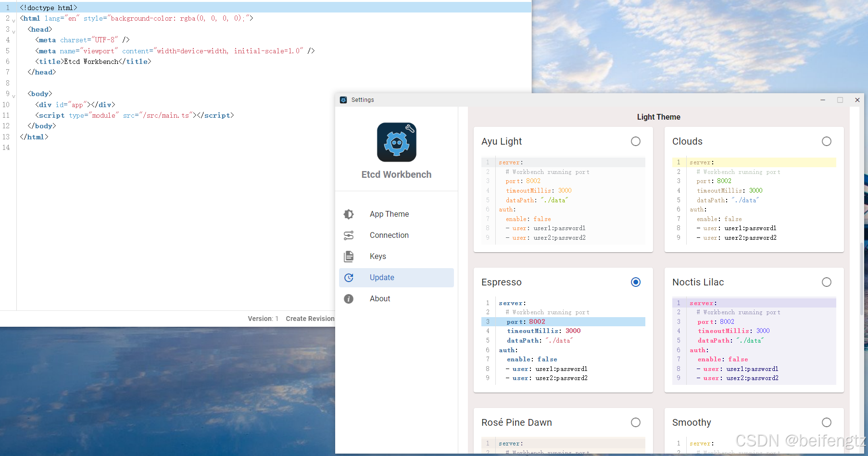Click the Keys document icon
This screenshot has height=456, width=868.
click(349, 257)
